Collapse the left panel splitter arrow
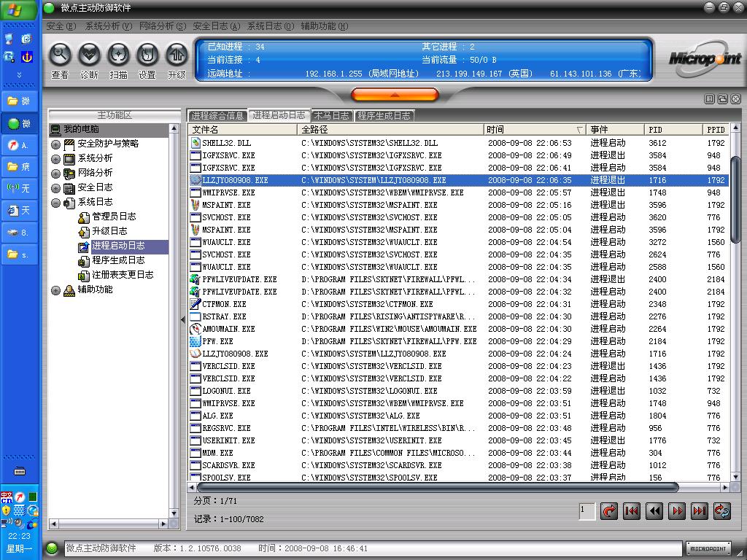This screenshot has height=560, width=747. coord(183,319)
